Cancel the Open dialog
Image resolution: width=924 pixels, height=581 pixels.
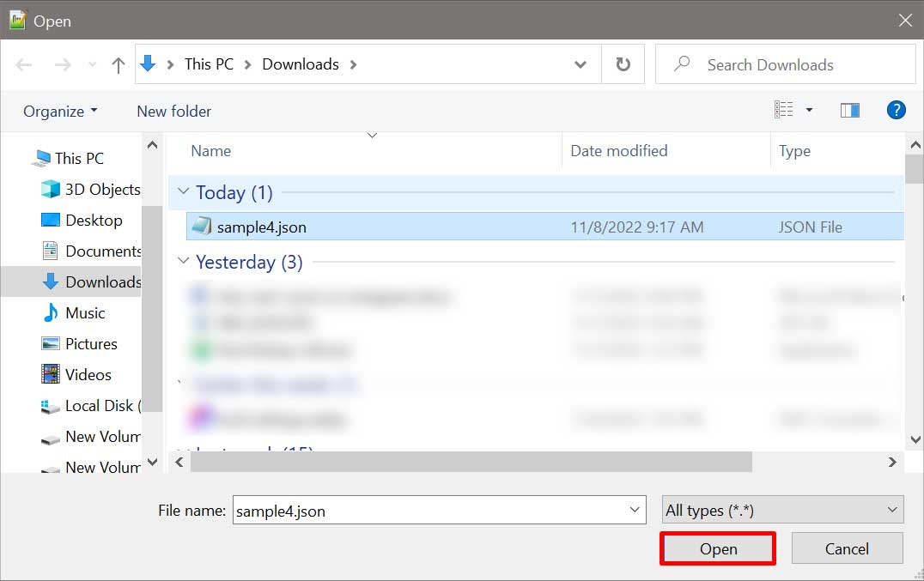tap(847, 548)
